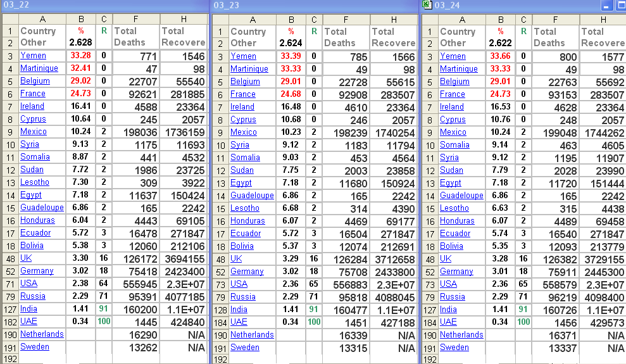Click the 03_23 window title bar
The width and height of the screenshot is (626, 364).
click(x=315, y=5)
